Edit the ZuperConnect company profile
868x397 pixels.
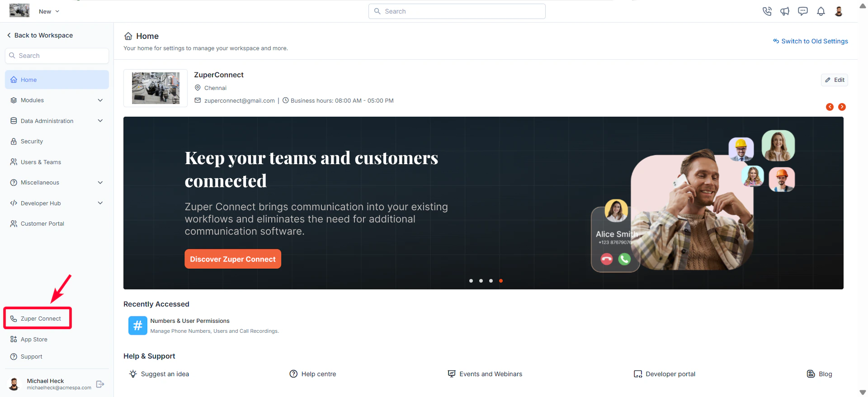click(x=835, y=80)
